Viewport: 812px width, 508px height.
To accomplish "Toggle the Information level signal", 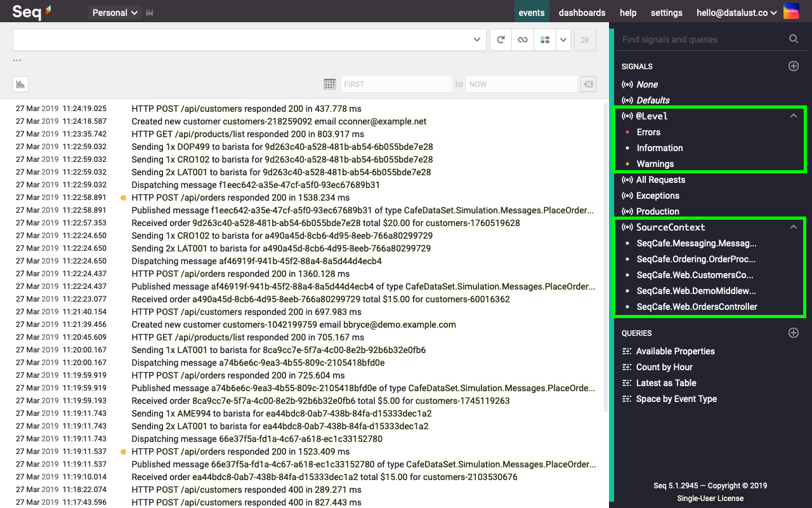I will 660,148.
